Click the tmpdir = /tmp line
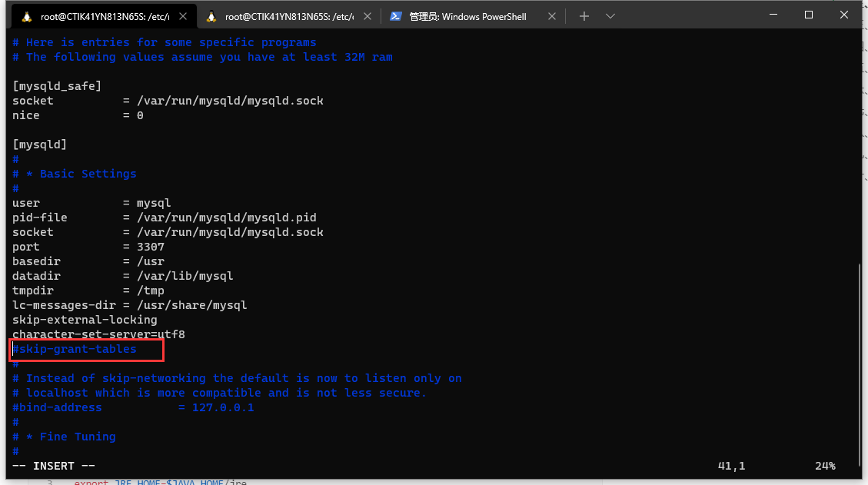Viewport: 868px width, 485px height. click(88, 291)
